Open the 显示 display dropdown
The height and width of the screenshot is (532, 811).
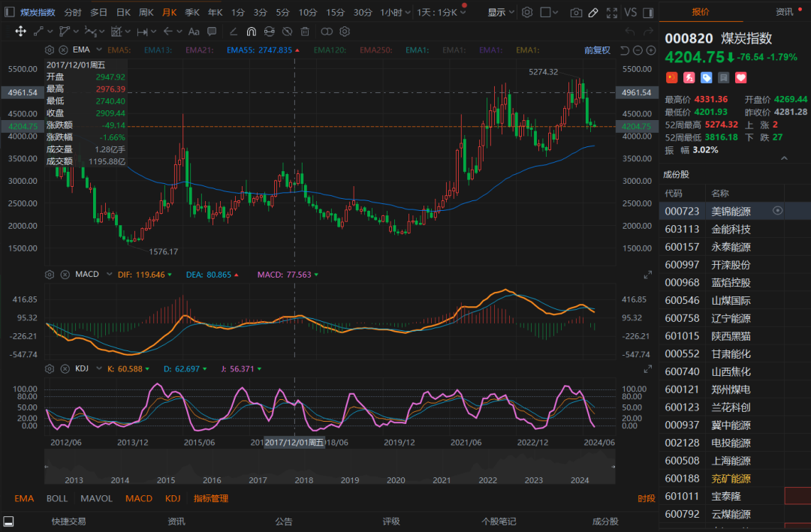(500, 13)
